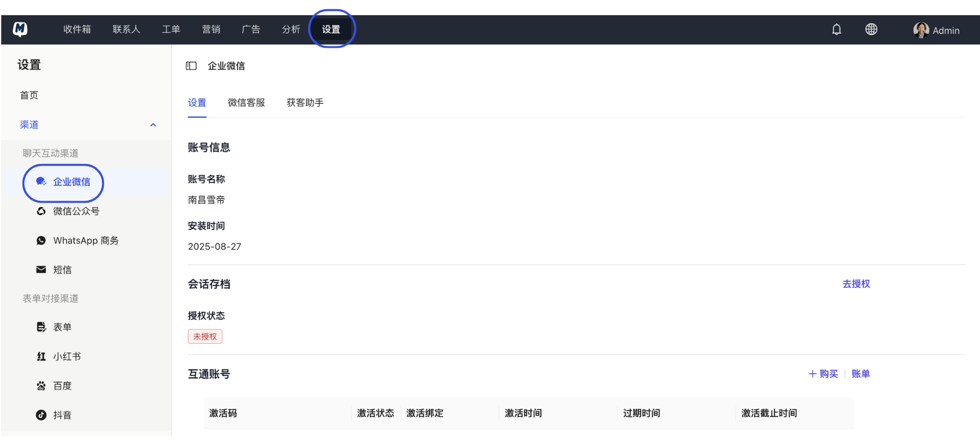Click the 授权状态 label
The height and width of the screenshot is (440, 980).
pyautogui.click(x=206, y=316)
